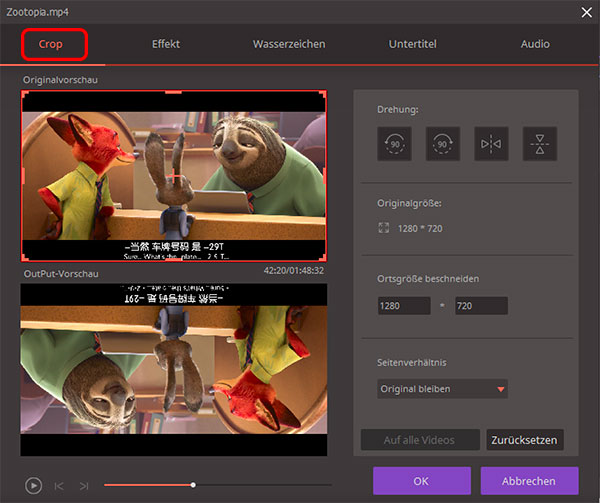Switch to the Audio tab
This screenshot has height=503, width=600.
(x=535, y=44)
